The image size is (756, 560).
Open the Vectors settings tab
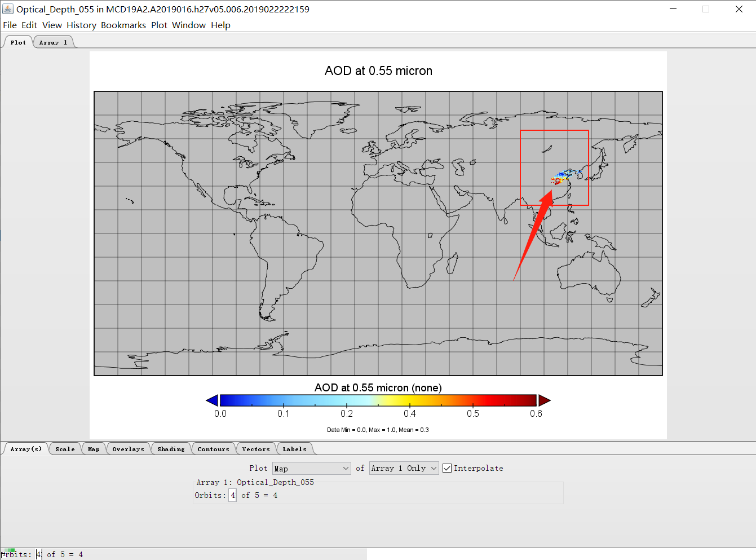coord(256,448)
